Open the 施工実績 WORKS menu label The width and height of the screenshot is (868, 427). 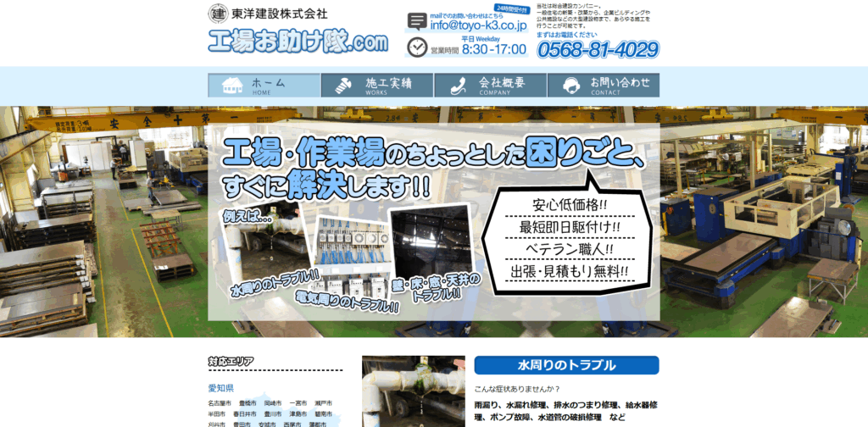click(388, 85)
